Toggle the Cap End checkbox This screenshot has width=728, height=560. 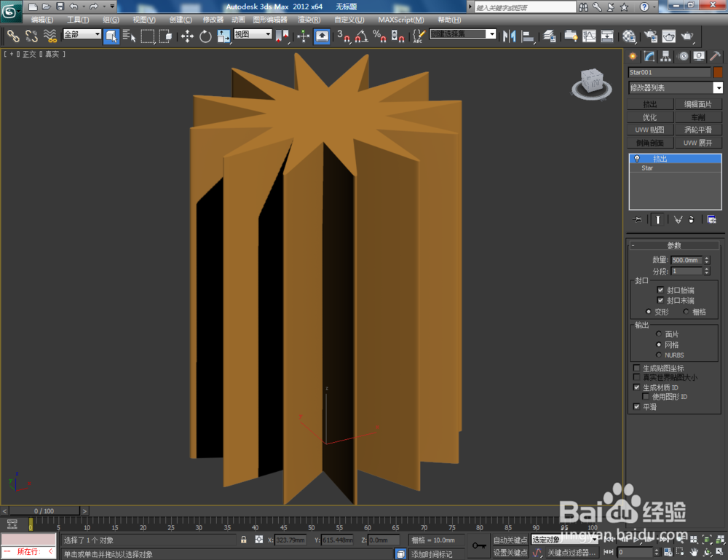point(660,300)
